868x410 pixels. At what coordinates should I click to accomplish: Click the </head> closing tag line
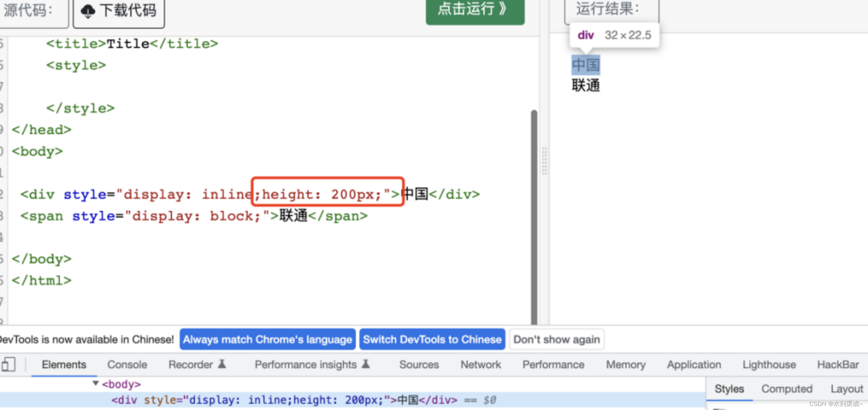[x=42, y=129]
